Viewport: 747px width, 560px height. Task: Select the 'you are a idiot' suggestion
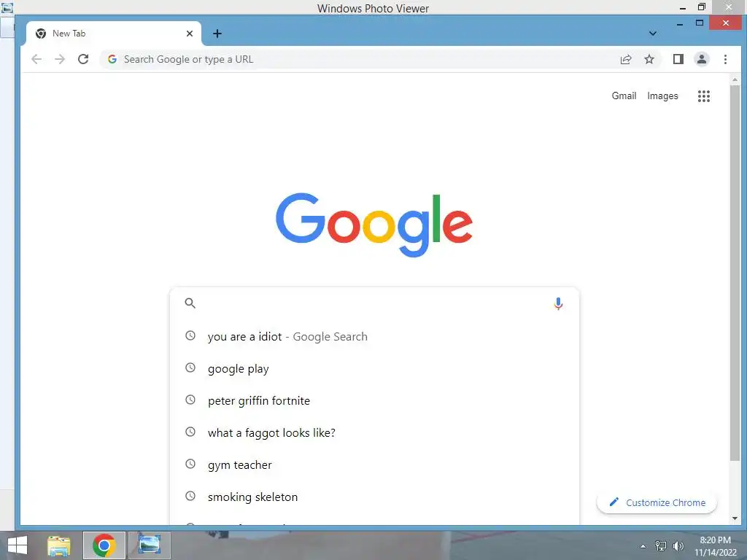pos(374,337)
